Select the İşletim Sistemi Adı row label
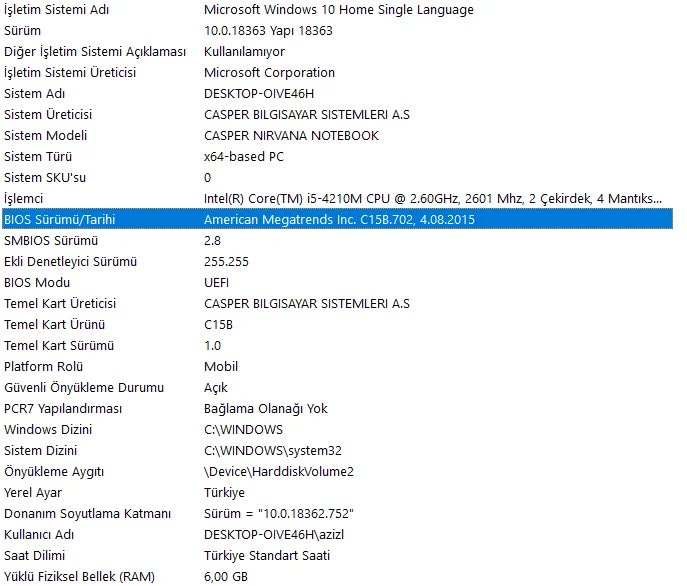 click(x=57, y=10)
